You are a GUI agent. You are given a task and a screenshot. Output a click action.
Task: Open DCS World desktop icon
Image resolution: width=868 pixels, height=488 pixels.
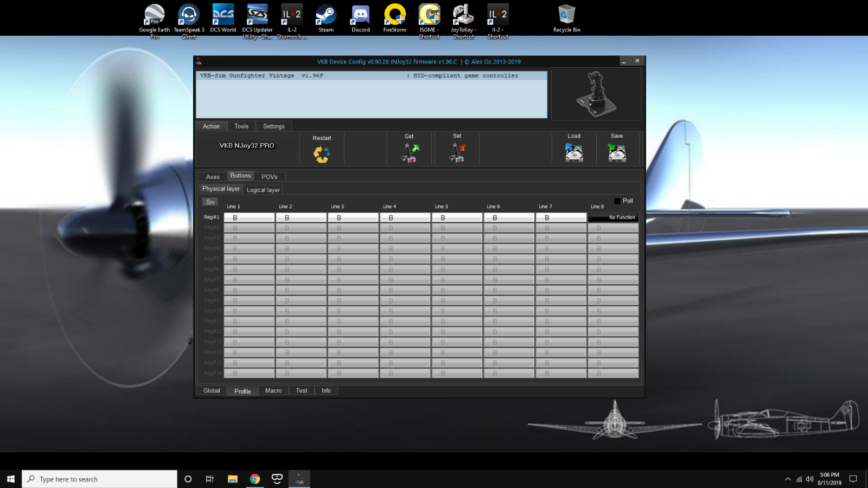[x=223, y=18]
